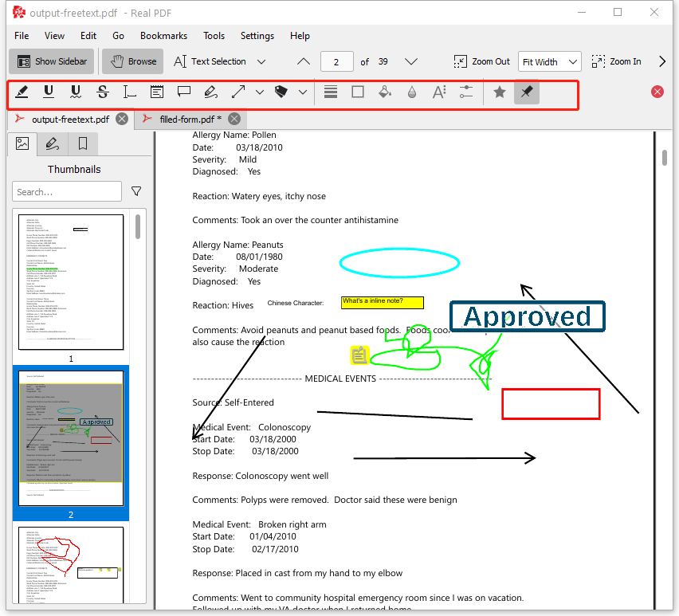Select the Underline annotation tool

point(49,92)
